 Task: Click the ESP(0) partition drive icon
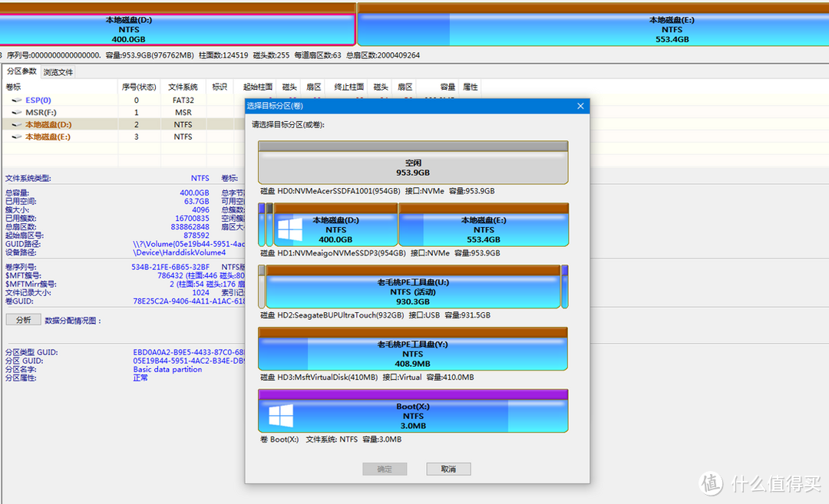click(x=16, y=100)
